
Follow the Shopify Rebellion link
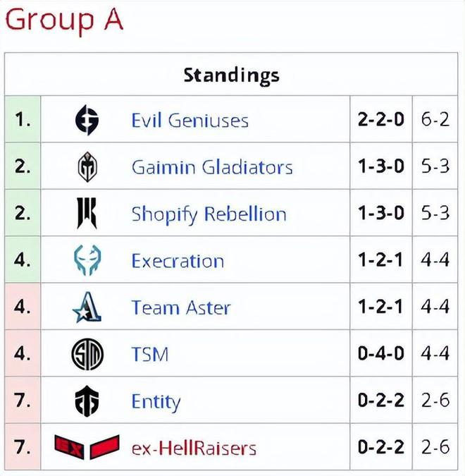(x=209, y=215)
